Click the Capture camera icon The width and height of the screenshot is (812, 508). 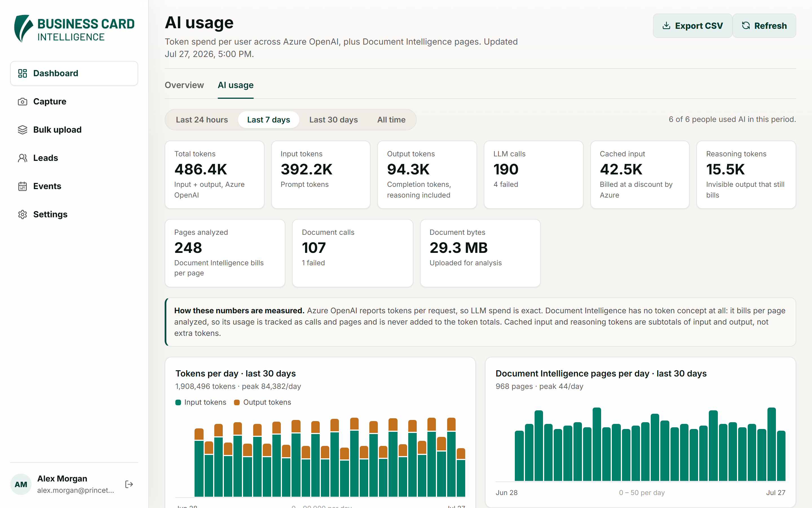(x=23, y=102)
